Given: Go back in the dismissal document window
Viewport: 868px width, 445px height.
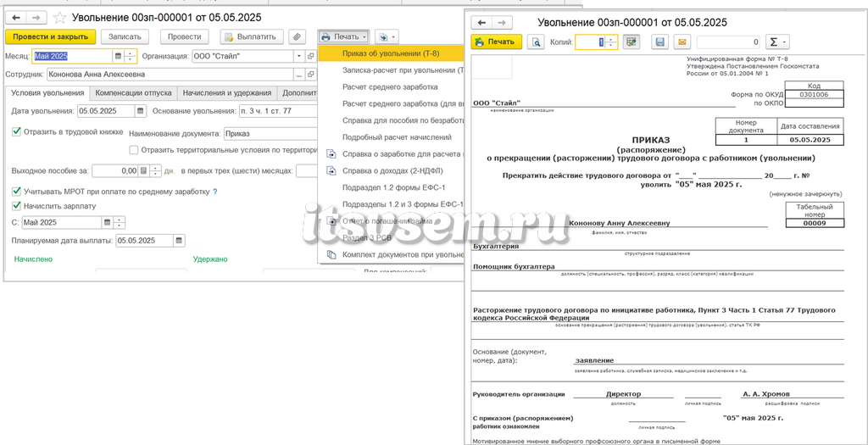Looking at the screenshot, I should [x=15, y=18].
